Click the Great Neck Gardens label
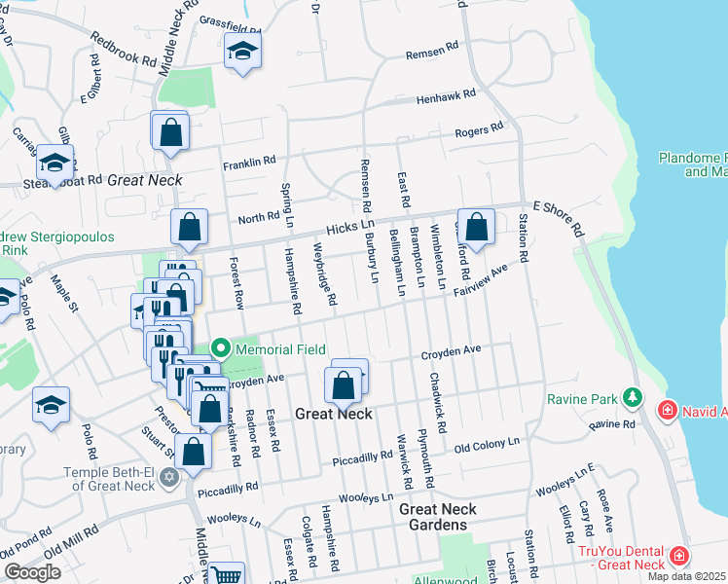 click(438, 517)
